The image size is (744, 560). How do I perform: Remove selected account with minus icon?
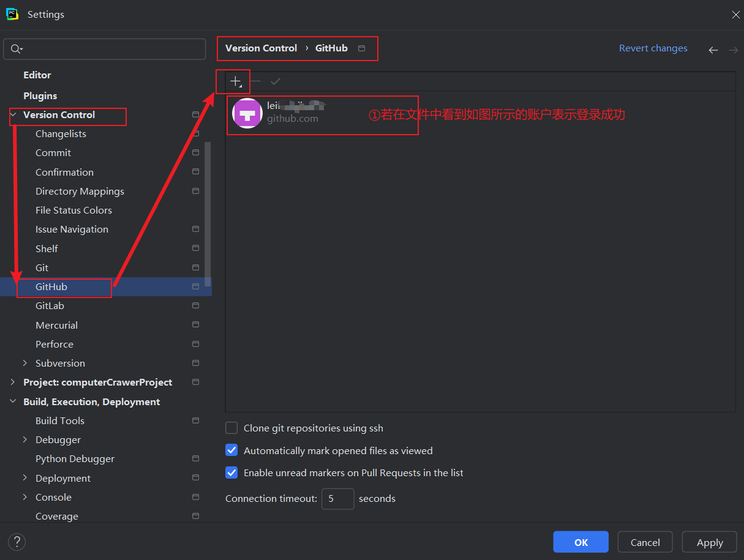pos(256,81)
